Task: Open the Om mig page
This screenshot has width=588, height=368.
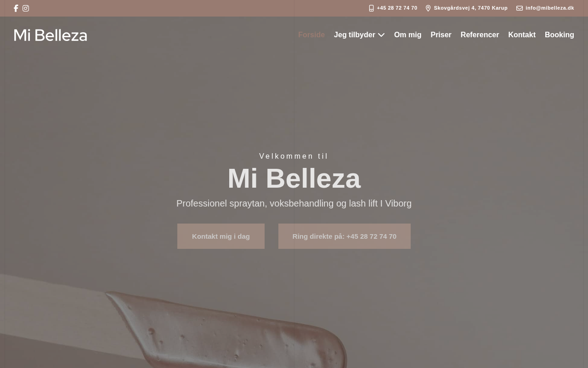Action: [x=407, y=35]
